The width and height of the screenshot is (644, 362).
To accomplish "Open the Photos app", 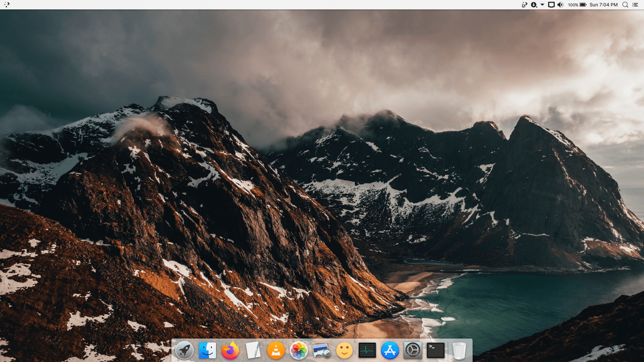I will pyautogui.click(x=299, y=350).
